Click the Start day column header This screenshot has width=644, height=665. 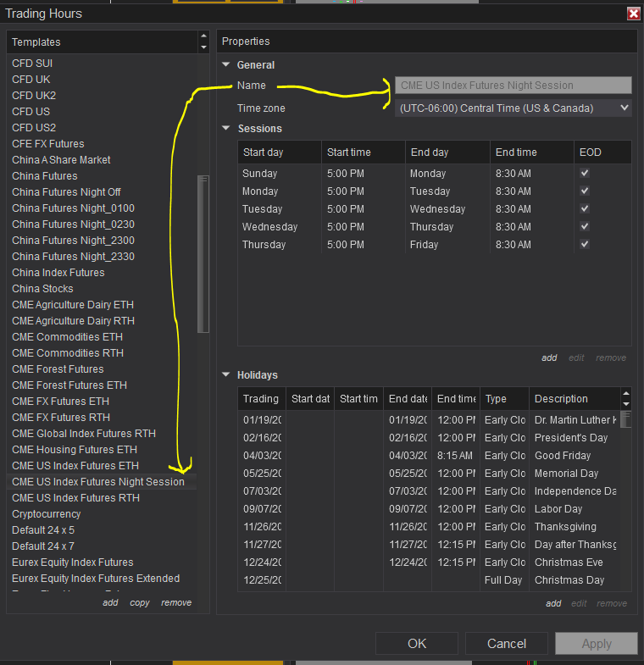(x=280, y=152)
